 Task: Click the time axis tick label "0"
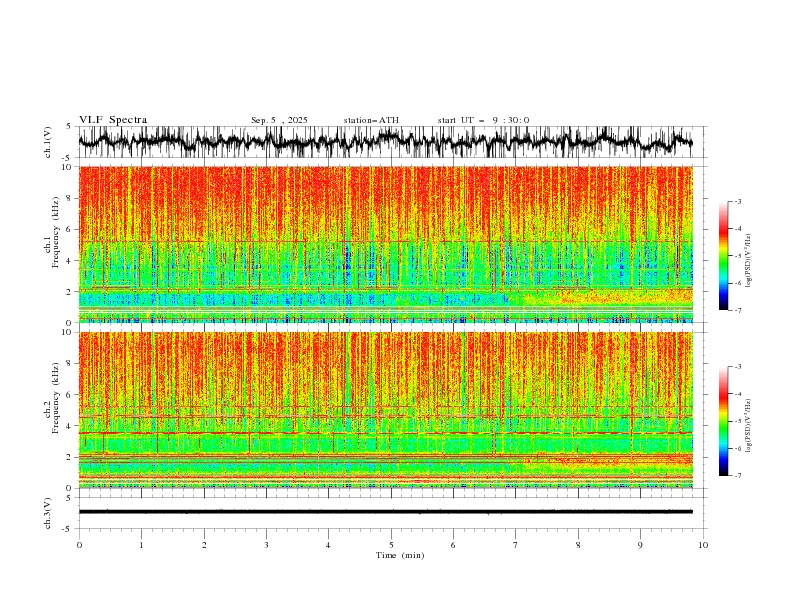79,545
